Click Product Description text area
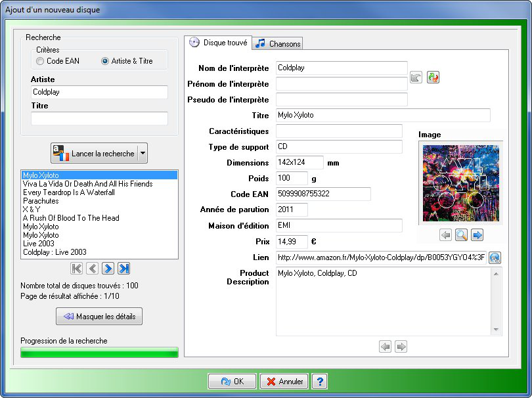Image resolution: width=532 pixels, height=398 pixels. pos(384,301)
